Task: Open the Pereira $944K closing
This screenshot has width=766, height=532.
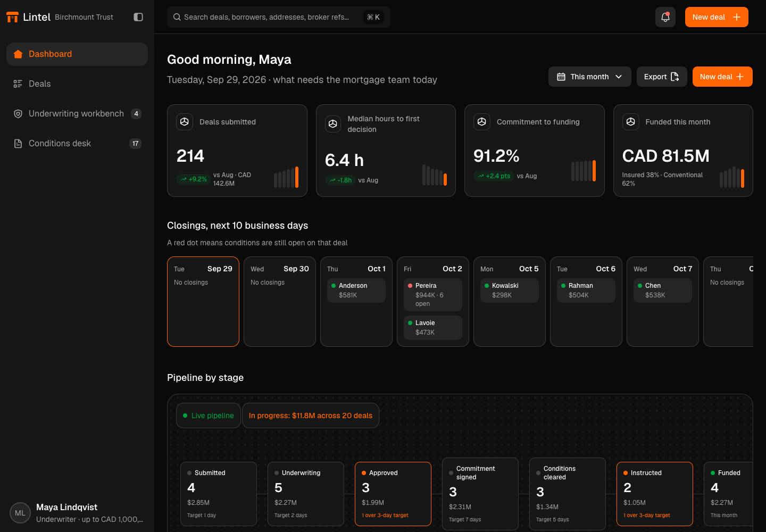Action: click(433, 295)
